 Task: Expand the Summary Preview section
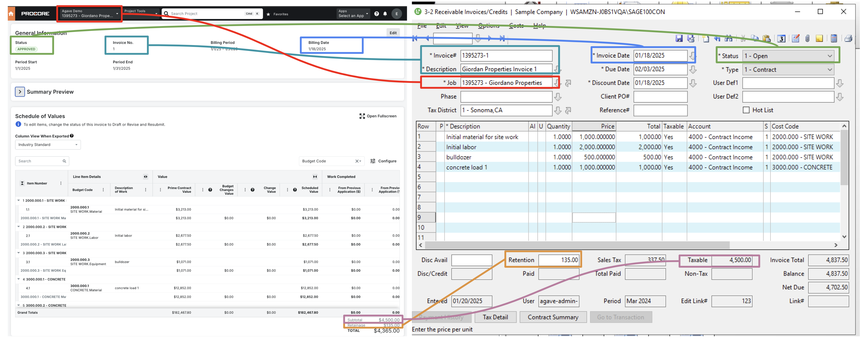click(x=20, y=92)
